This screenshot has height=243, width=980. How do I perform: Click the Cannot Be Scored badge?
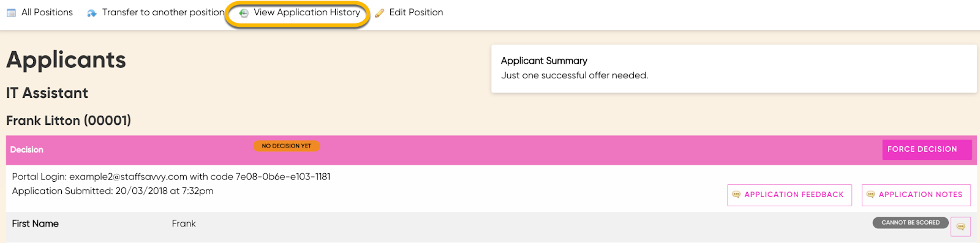911,223
